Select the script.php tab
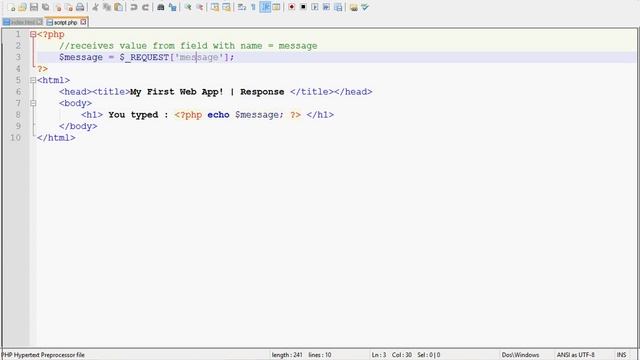 (x=65, y=22)
